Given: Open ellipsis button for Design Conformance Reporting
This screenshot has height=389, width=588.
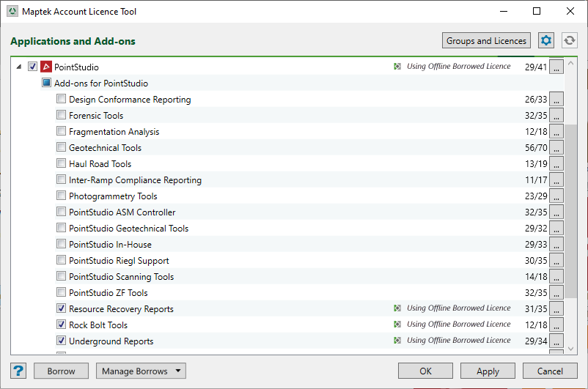Looking at the screenshot, I should (556, 100).
